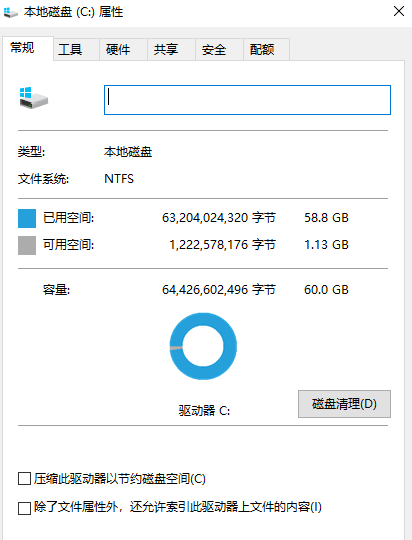Click the 60.0 GB capacity value
Viewport: 412px width, 540px height.
coord(326,290)
